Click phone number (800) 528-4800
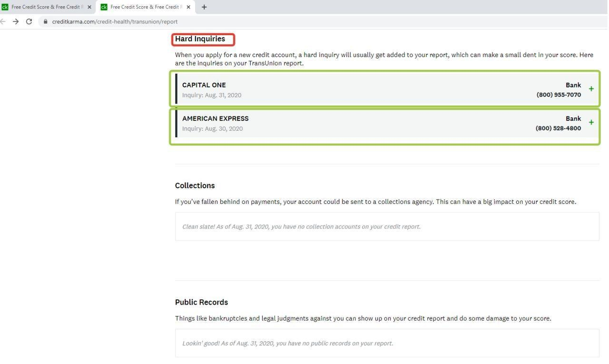This screenshot has width=609, height=364. click(558, 128)
